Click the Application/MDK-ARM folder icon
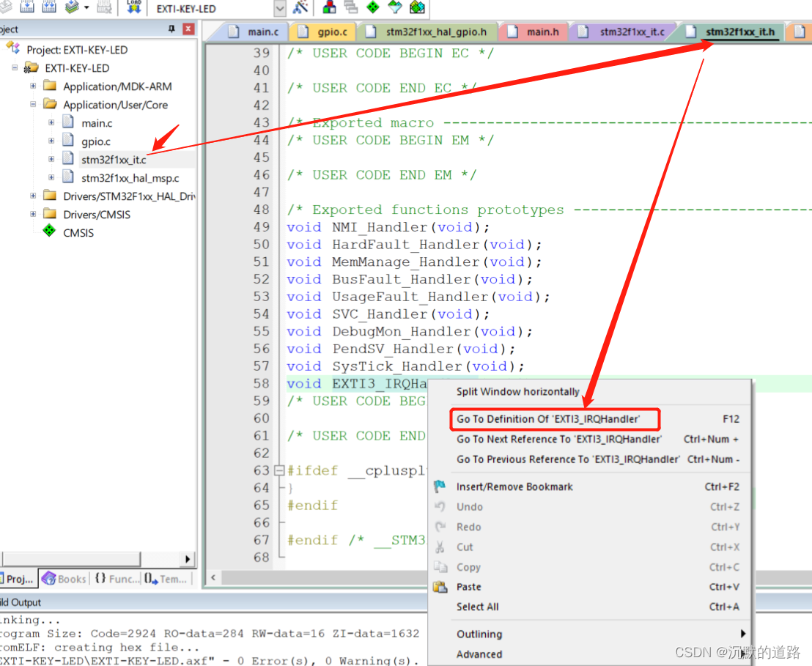This screenshot has width=812, height=666. point(50,86)
